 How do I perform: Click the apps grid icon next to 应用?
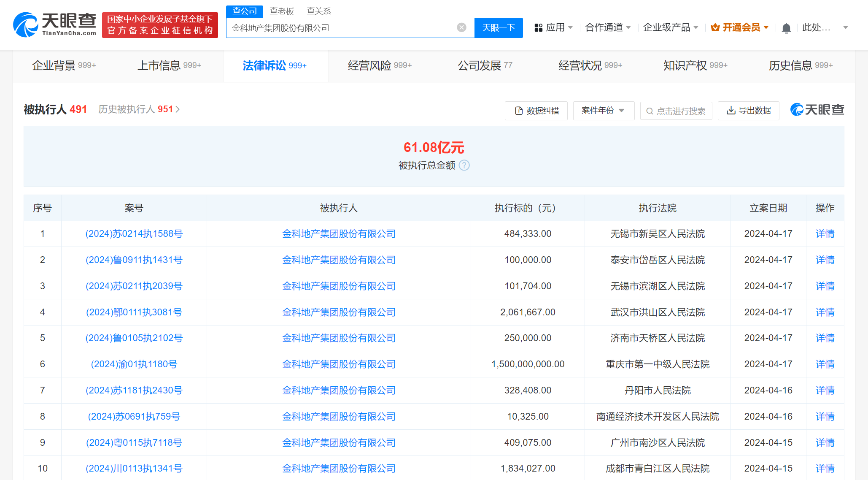[x=538, y=27]
